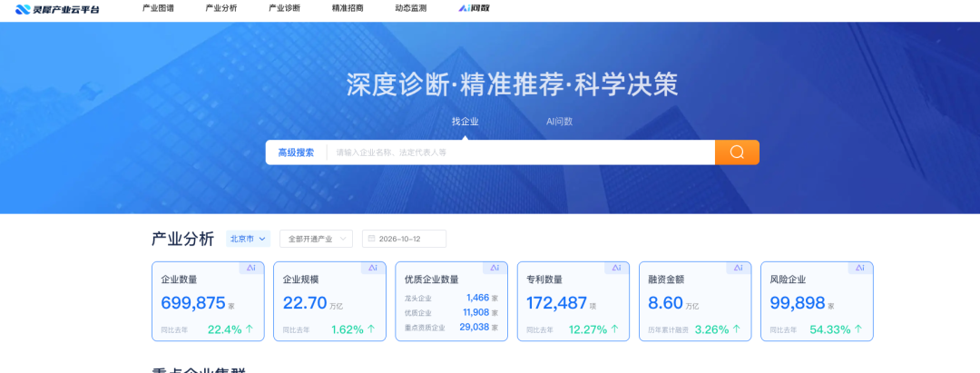The height and width of the screenshot is (373, 980).
Task: Select the 找企业 search tab
Action: 465,122
